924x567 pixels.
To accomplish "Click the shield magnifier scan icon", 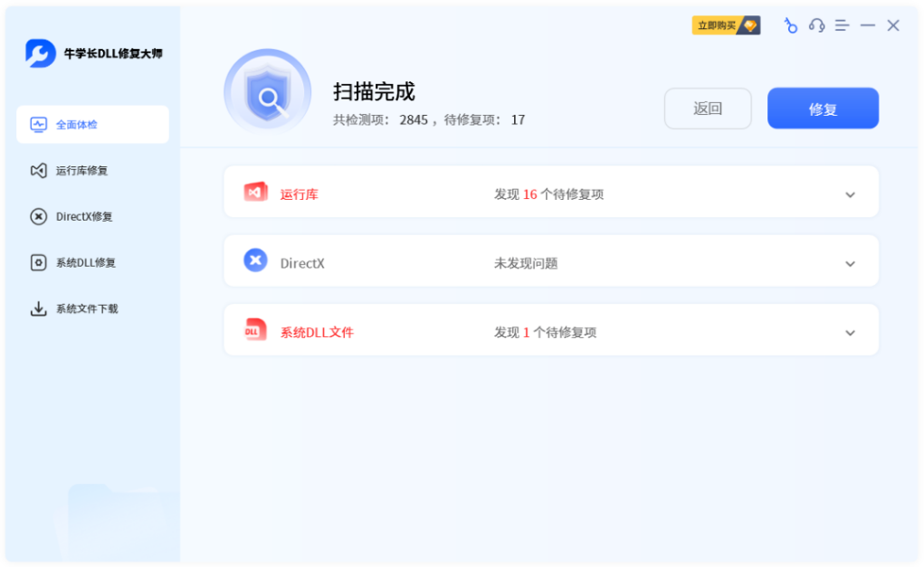I will pos(267,91).
